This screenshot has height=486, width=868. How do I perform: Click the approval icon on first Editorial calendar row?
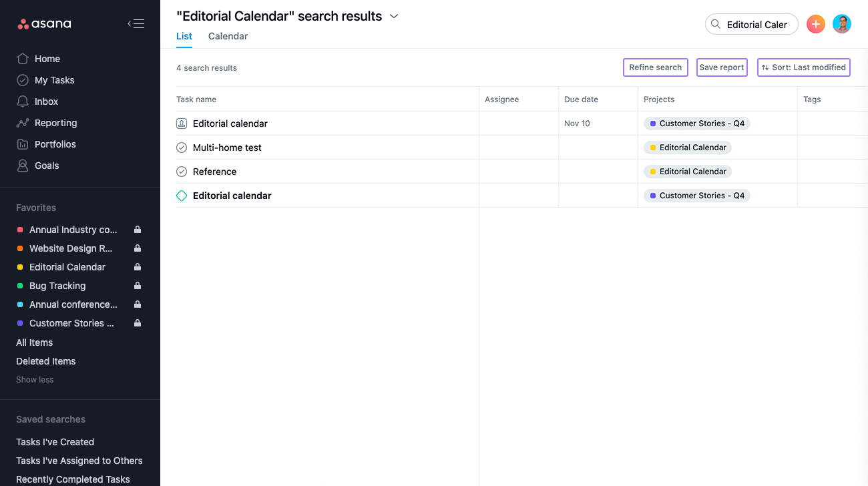[182, 124]
